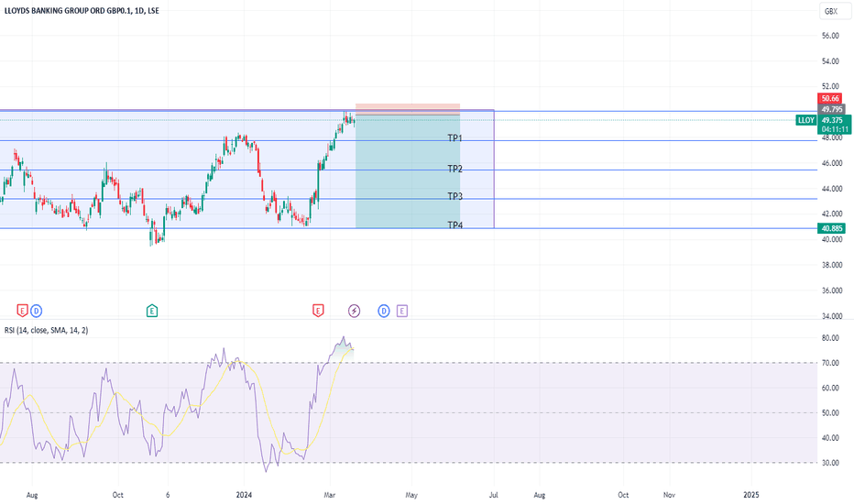Select the TP3 label on the chart
The height and width of the screenshot is (504, 854).
tap(454, 196)
